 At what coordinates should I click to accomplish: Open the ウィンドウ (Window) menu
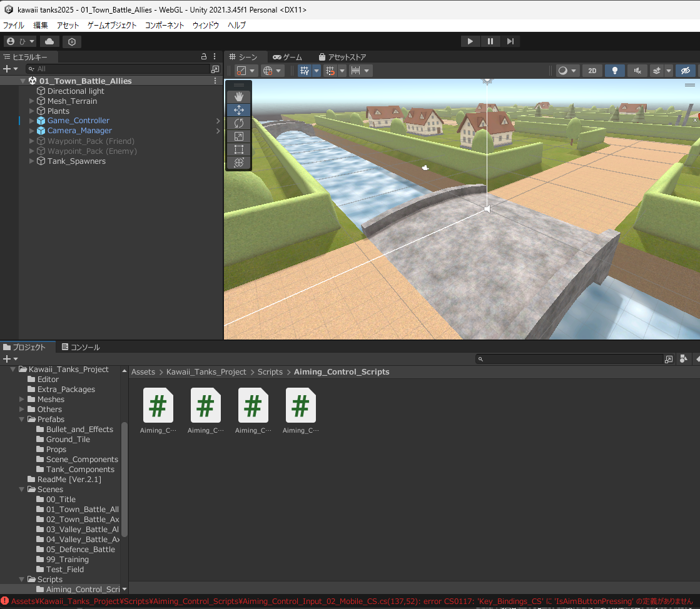(x=205, y=26)
